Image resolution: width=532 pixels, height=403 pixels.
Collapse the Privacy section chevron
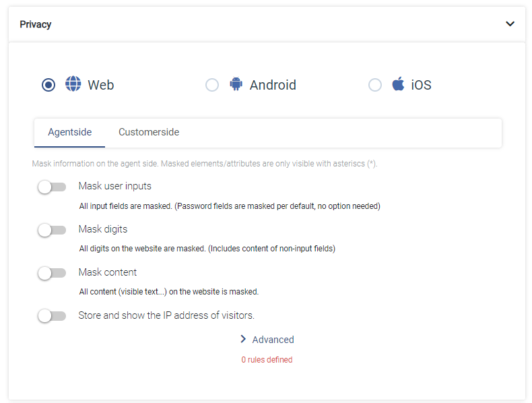[x=510, y=24]
